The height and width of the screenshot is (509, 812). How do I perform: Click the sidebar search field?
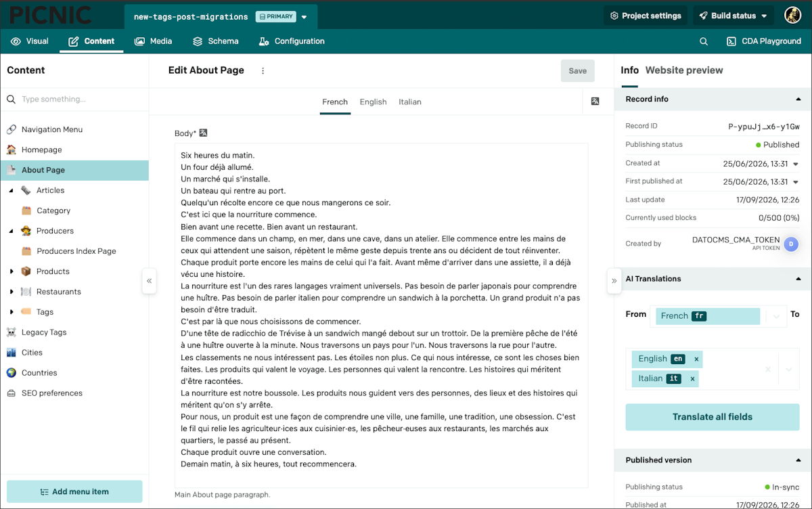pyautogui.click(x=74, y=99)
